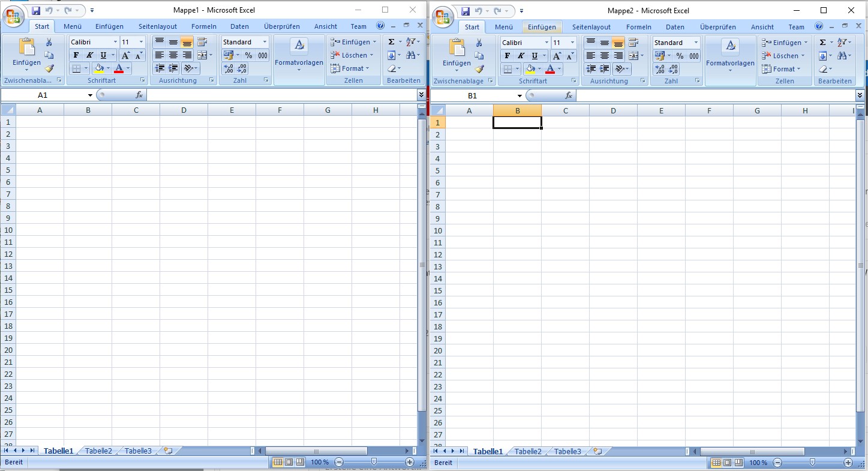
Task: Toggle wrap text in Mappe1 Ausrichtung group
Action: (202, 42)
